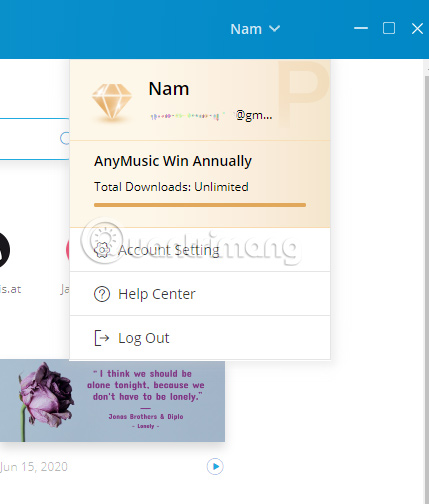Viewport: 429px width, 504px height.
Task: Click Total Downloads: Unlimited text
Action: (x=171, y=187)
